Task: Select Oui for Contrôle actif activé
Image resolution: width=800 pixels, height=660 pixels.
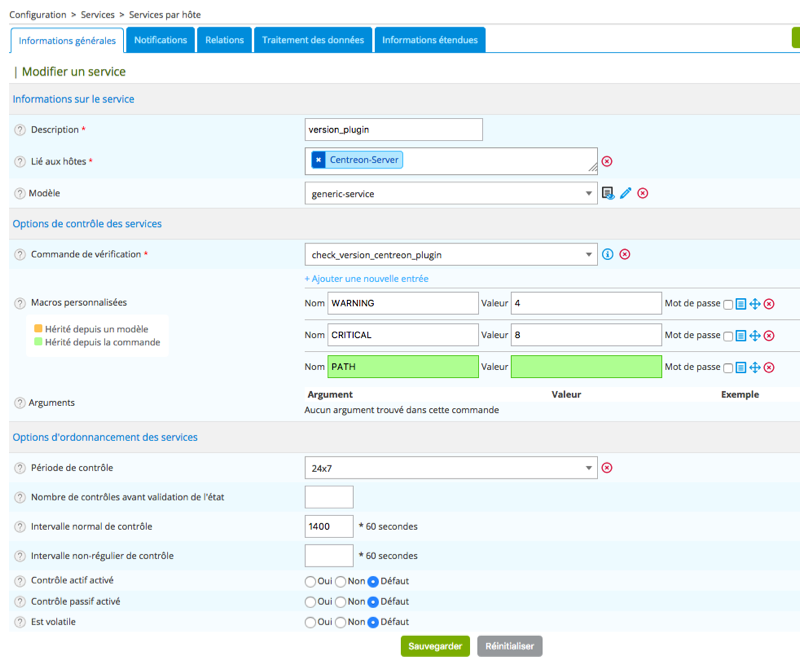Action: pyautogui.click(x=310, y=581)
